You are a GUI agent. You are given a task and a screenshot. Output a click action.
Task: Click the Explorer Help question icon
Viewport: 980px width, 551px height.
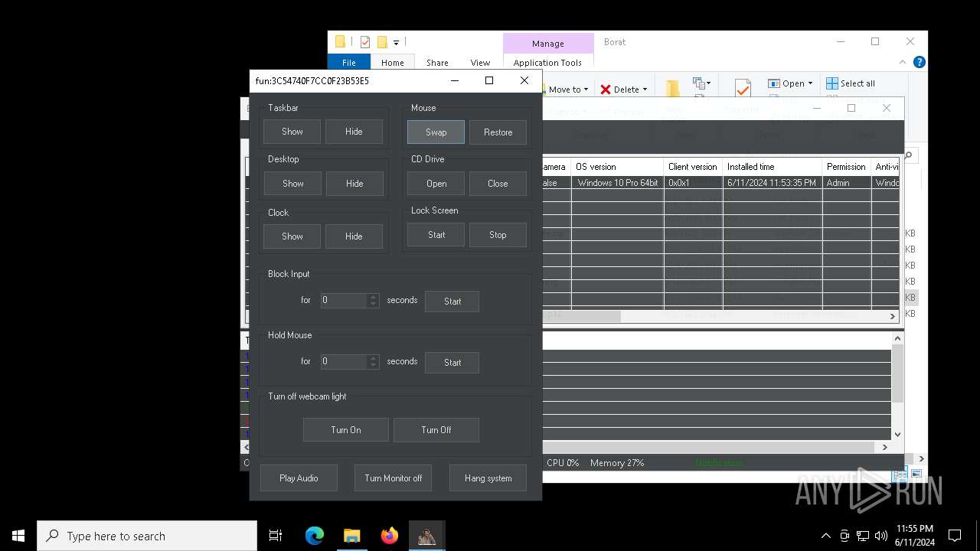920,62
